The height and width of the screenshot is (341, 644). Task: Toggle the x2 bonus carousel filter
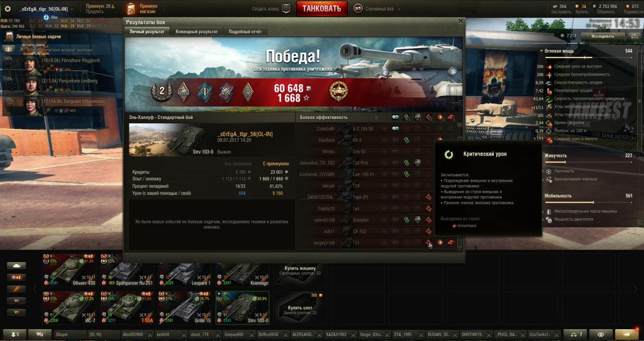coord(17,277)
